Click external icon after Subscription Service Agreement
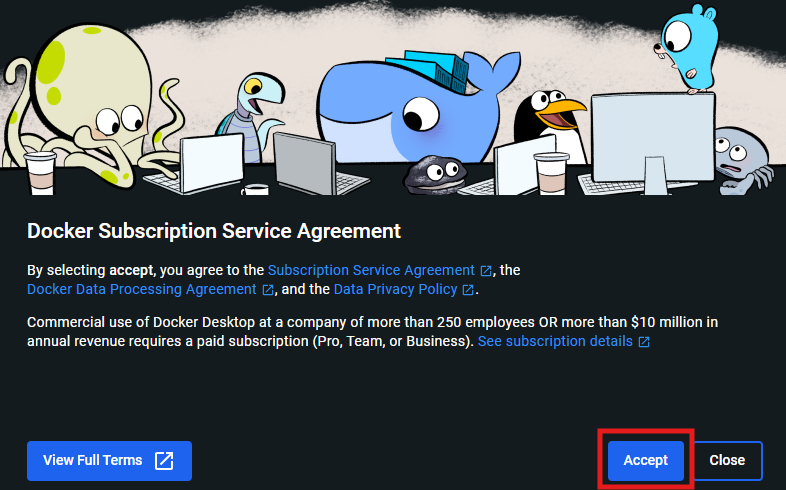This screenshot has width=786, height=490. coord(486,271)
